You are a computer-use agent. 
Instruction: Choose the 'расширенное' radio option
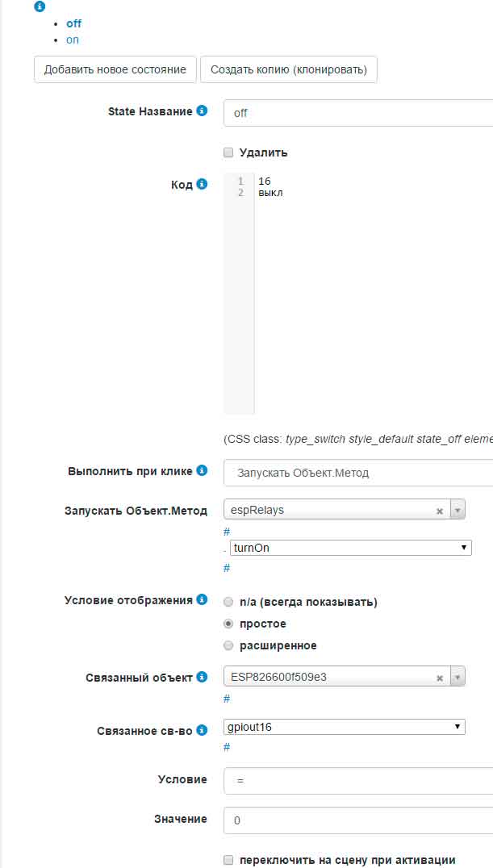pyautogui.click(x=228, y=645)
